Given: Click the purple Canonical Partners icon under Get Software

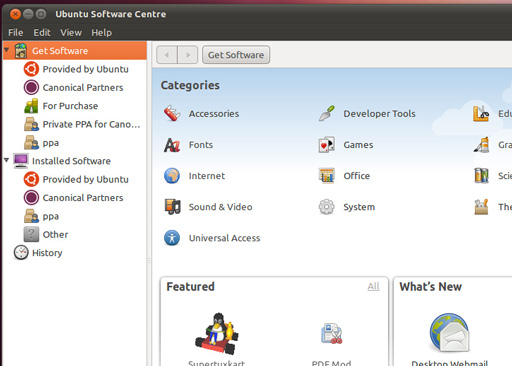Looking at the screenshot, I should tap(31, 87).
